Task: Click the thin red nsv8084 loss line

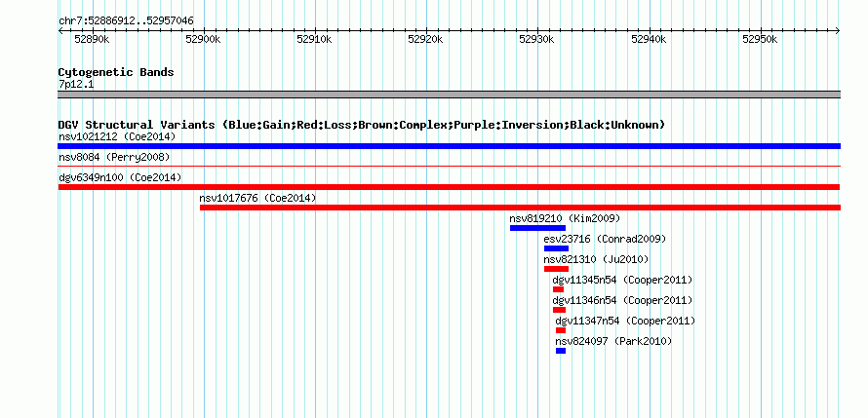Action: tap(449, 166)
